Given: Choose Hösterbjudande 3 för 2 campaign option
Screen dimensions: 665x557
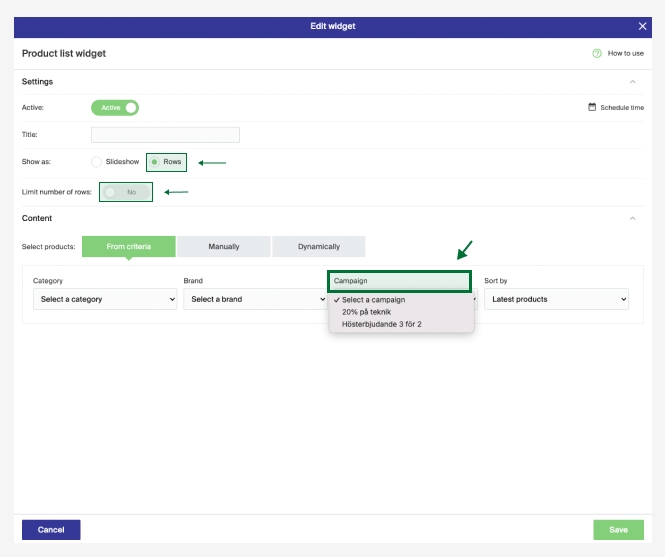Looking at the screenshot, I should coord(381,324).
